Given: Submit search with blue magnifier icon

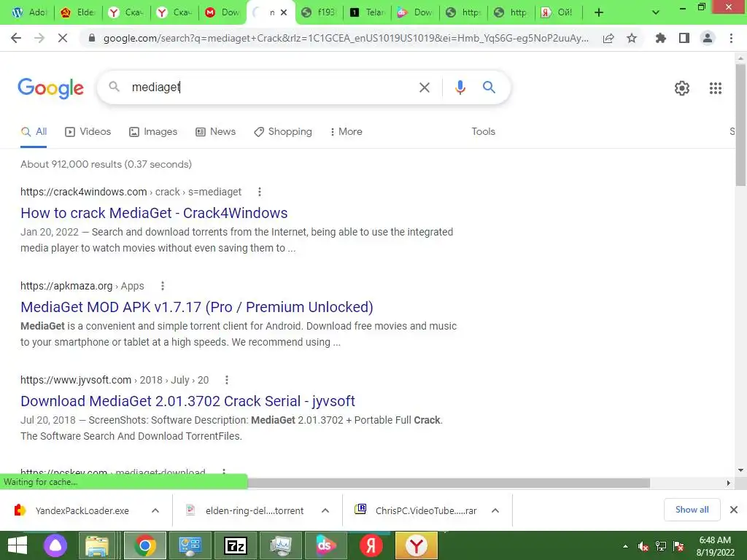Looking at the screenshot, I should click(x=489, y=87).
